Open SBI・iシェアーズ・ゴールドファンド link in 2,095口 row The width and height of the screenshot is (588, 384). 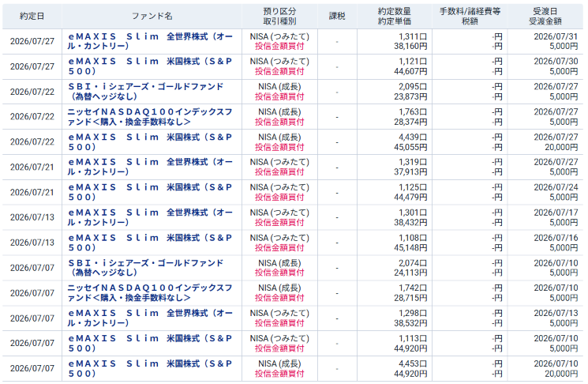tap(145, 92)
